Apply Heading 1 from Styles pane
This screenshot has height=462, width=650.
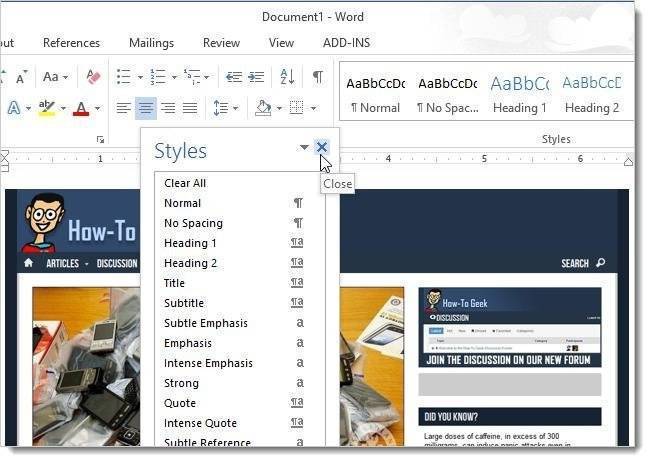click(190, 243)
